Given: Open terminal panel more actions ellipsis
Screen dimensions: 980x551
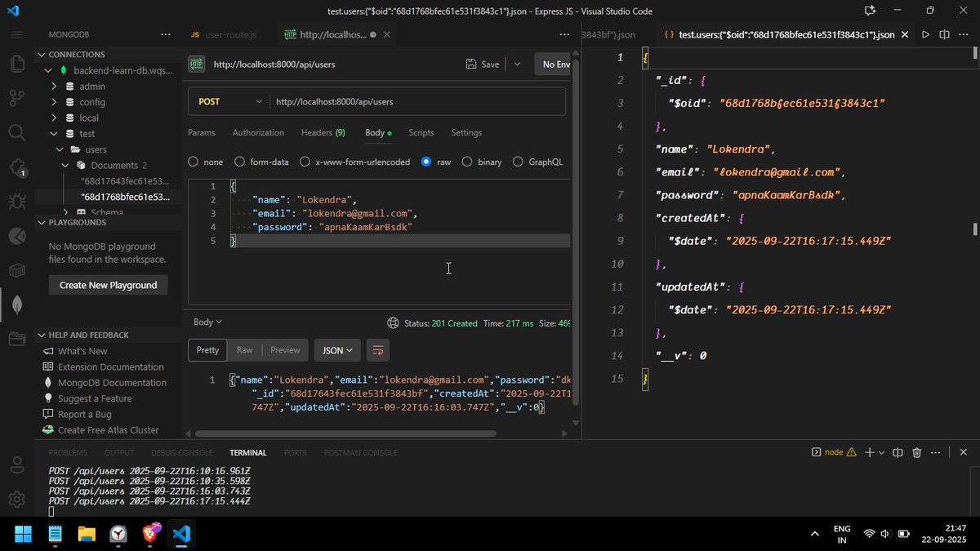Looking at the screenshot, I should (x=935, y=452).
